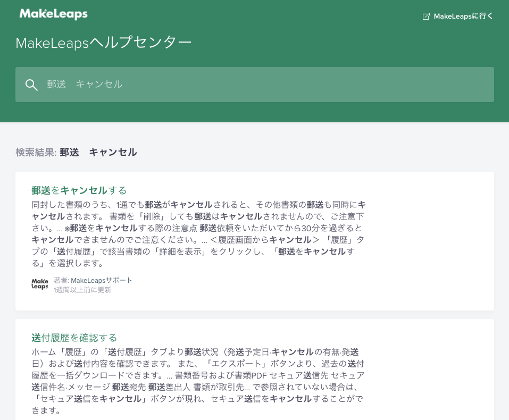Open the article titled 送付履歴を確認する

(x=74, y=338)
